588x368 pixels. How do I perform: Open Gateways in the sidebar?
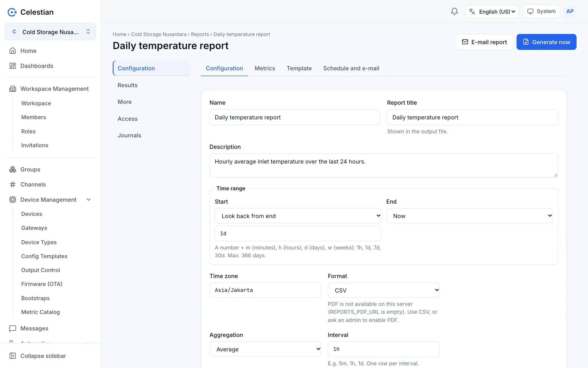[x=34, y=228]
